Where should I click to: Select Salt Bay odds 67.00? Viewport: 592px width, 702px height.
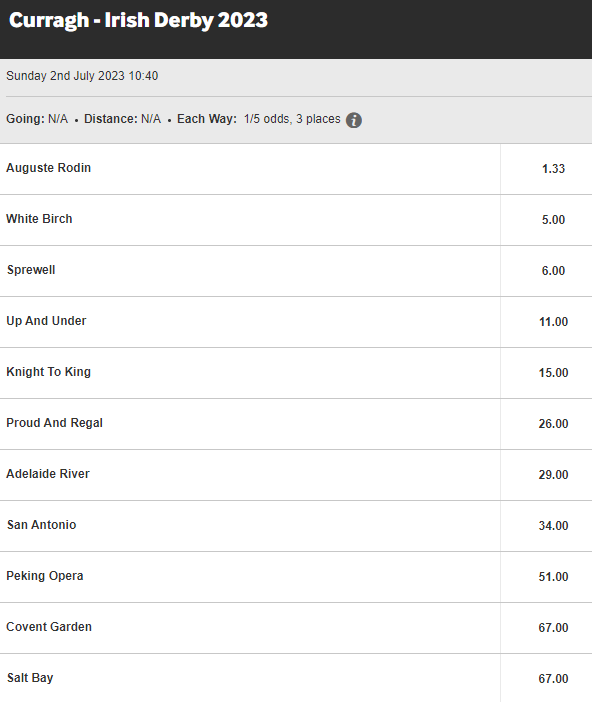[546, 678]
